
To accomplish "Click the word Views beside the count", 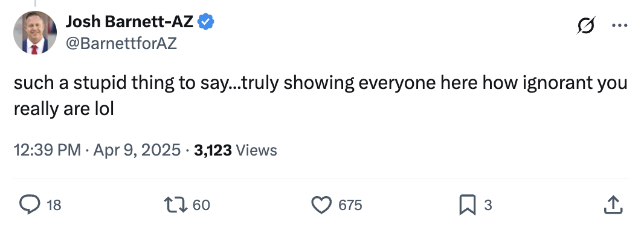I will pos(257,150).
